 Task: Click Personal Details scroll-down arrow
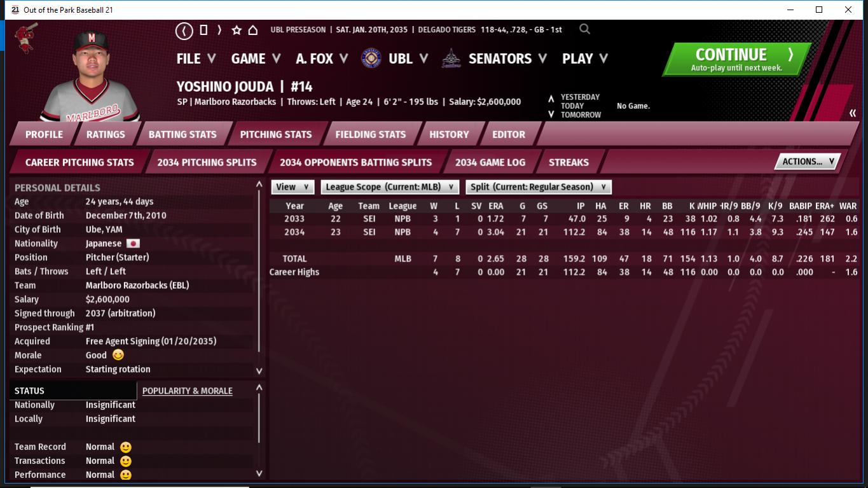[x=259, y=370]
